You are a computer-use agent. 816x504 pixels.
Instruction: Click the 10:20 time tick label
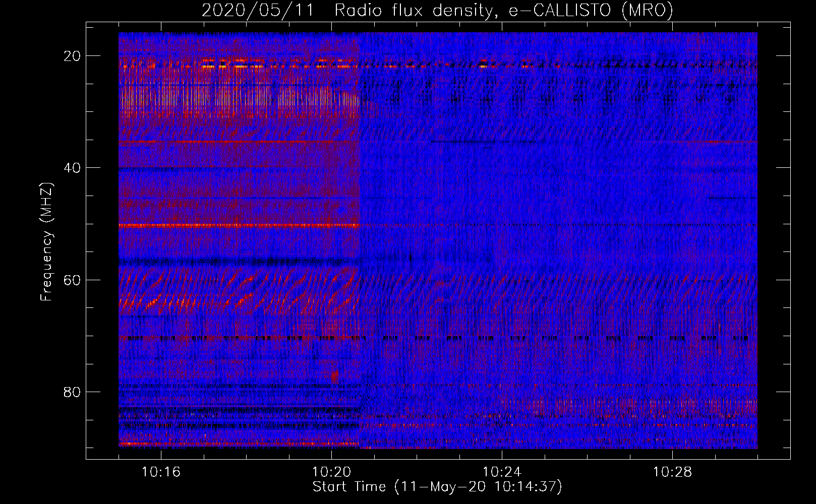tap(331, 472)
